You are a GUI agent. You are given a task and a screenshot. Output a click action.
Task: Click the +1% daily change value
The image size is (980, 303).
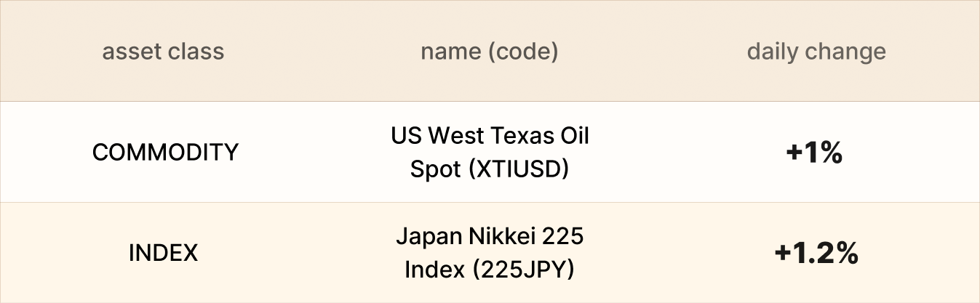815,153
